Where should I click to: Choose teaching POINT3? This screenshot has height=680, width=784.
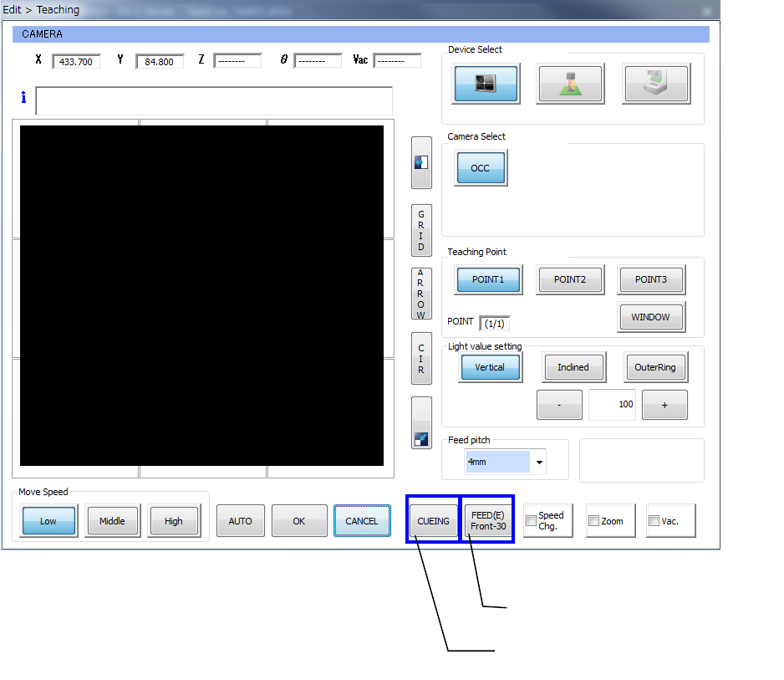click(651, 279)
